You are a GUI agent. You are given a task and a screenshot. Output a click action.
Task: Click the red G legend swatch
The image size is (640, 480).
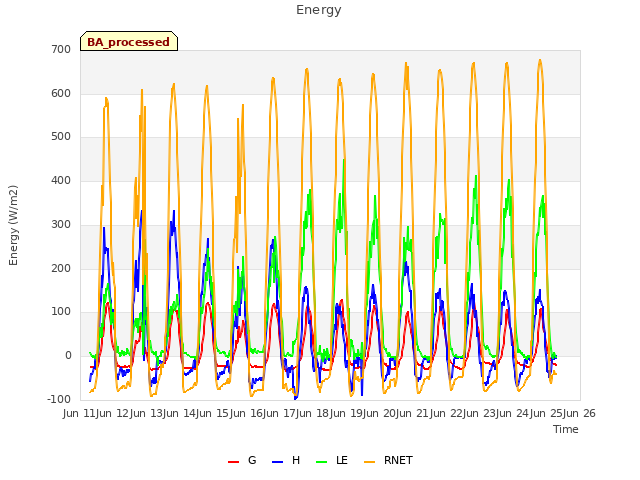(x=233, y=462)
